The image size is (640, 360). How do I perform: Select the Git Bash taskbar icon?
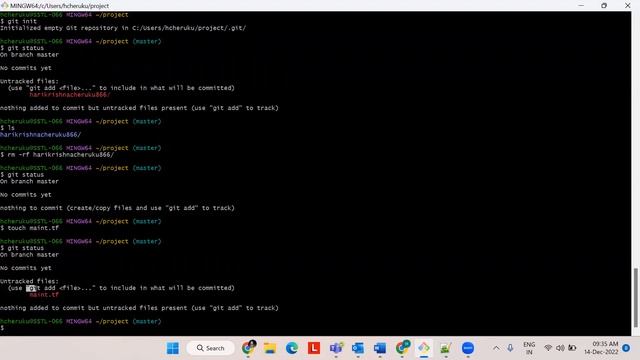[424, 348]
